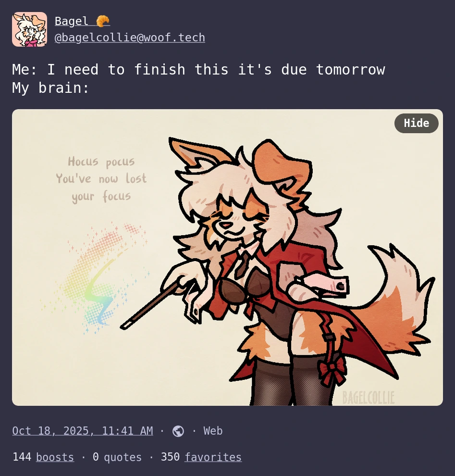Click the Web application label
The image size is (455, 476).
(x=213, y=431)
